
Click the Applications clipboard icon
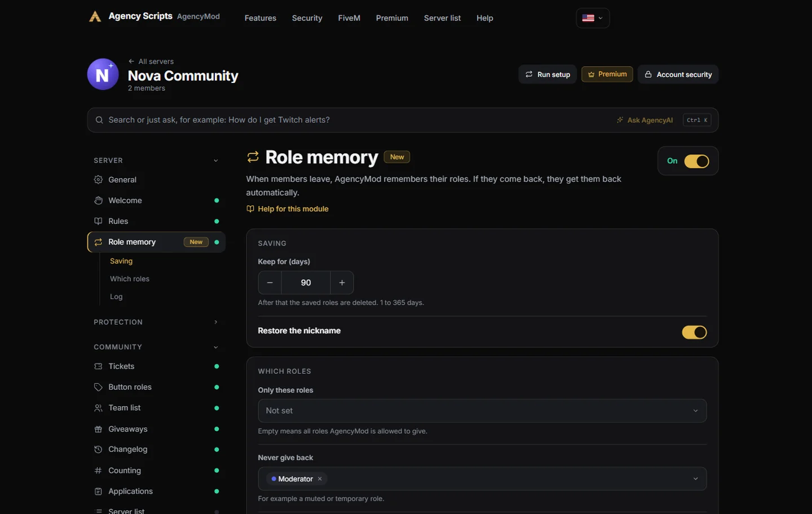coord(98,491)
